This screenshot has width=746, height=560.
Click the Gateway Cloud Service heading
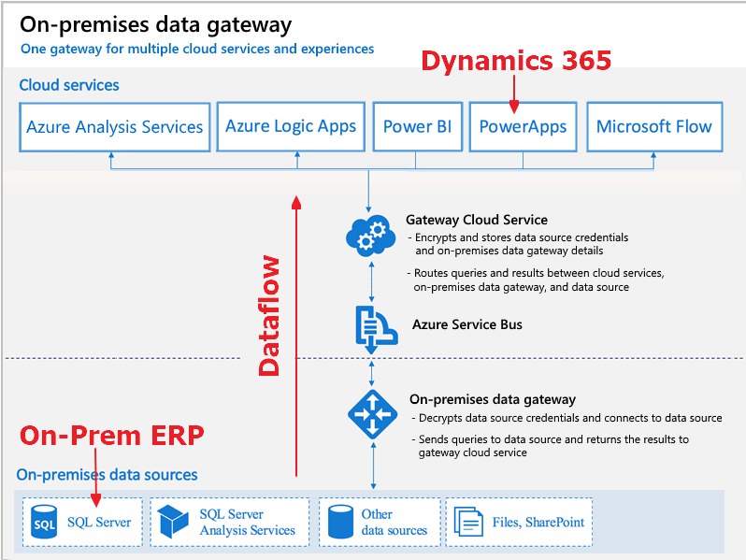476,220
